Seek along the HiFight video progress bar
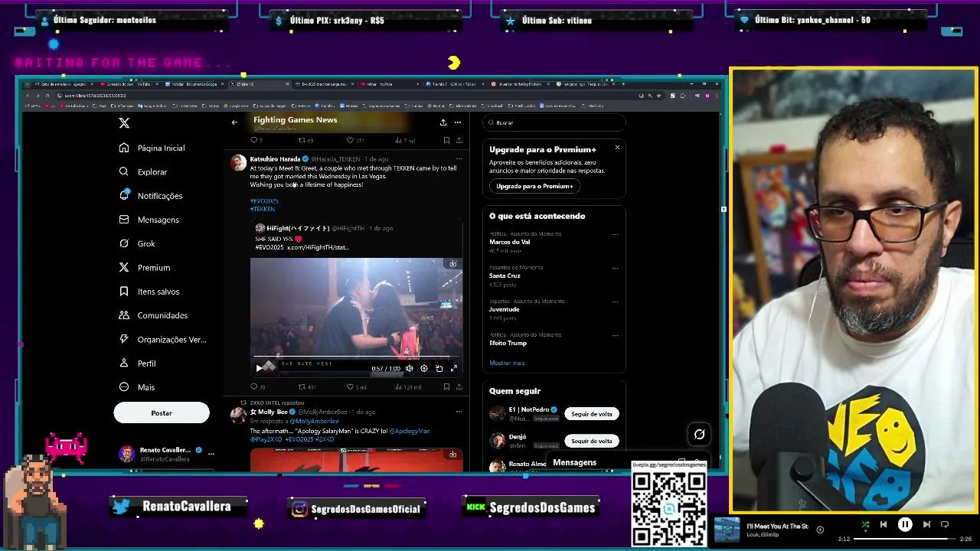The height and width of the screenshot is (551, 980). [x=356, y=357]
